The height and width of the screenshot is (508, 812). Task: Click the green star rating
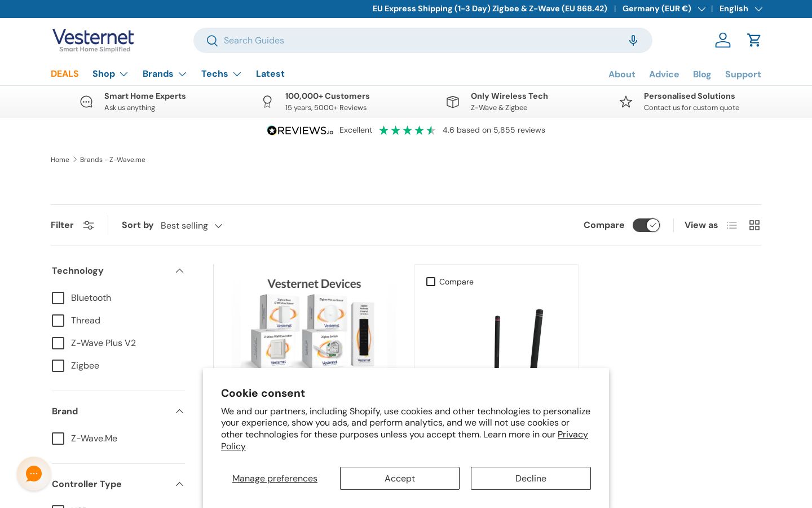pos(407,130)
